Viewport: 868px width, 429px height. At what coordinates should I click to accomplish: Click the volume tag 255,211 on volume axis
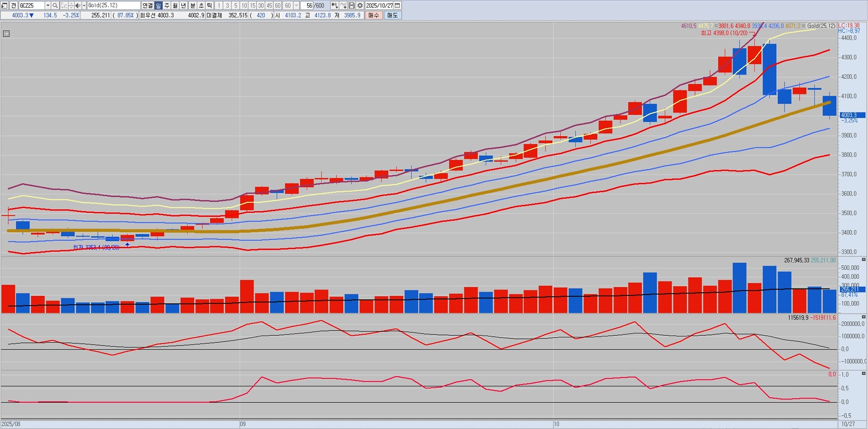pos(852,289)
